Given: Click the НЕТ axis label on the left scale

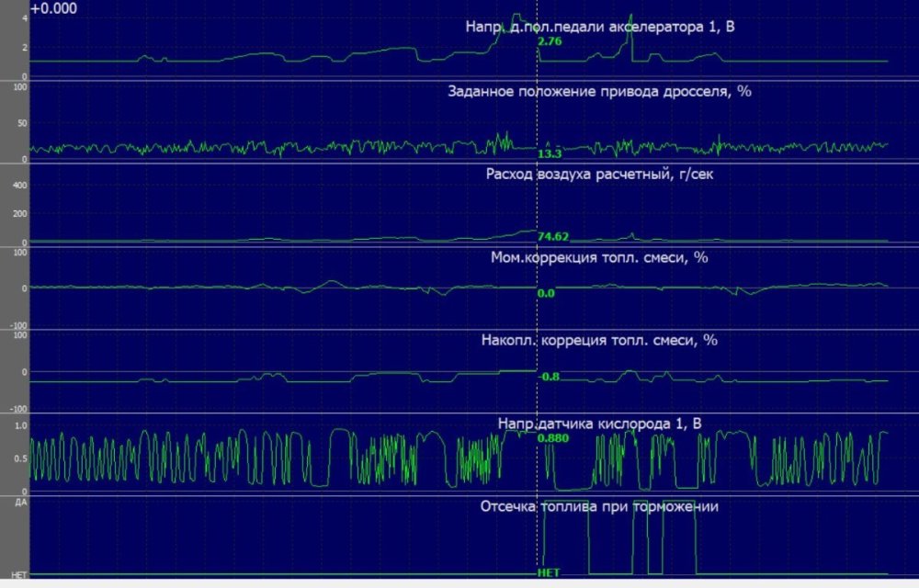Looking at the screenshot, I should (x=19, y=575).
